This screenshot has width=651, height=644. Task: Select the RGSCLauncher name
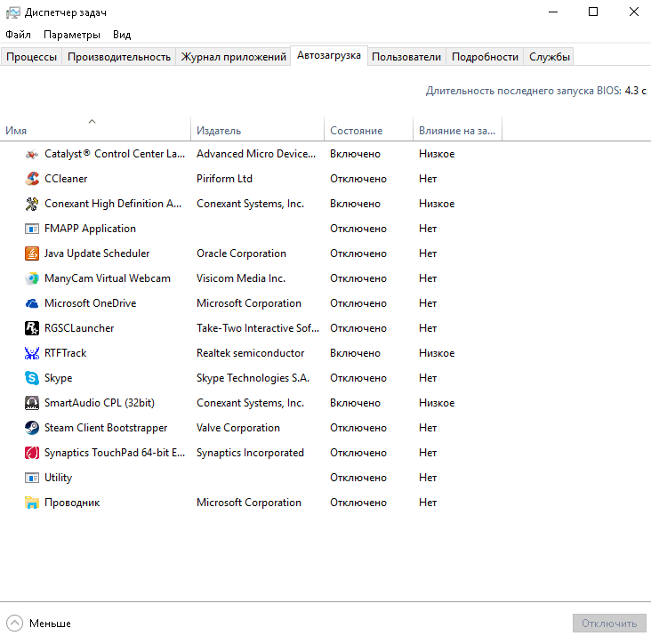[x=79, y=328]
